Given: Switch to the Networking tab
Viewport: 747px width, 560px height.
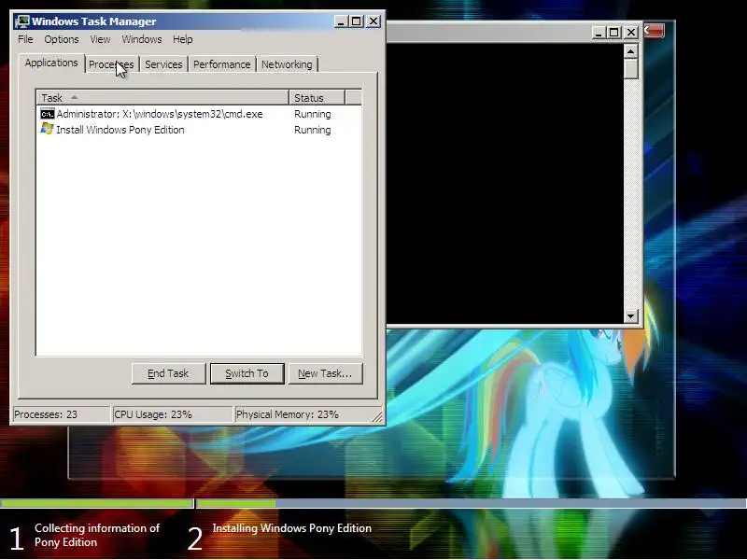Looking at the screenshot, I should point(287,64).
